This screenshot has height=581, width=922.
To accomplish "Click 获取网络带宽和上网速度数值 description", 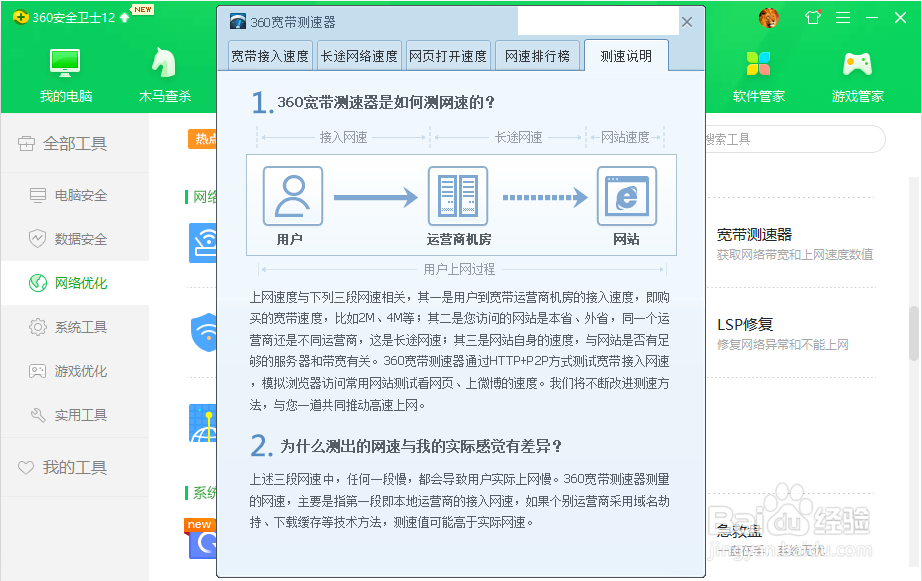I will click(x=794, y=255).
